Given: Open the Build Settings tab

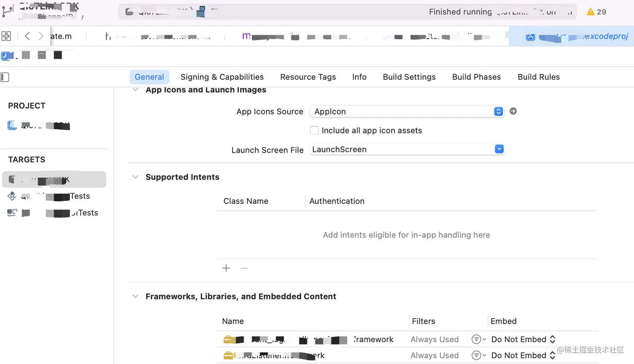Looking at the screenshot, I should (409, 77).
